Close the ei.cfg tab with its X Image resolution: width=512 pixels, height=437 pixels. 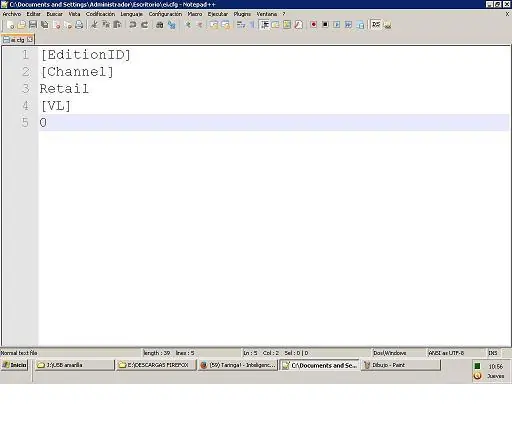[30, 40]
